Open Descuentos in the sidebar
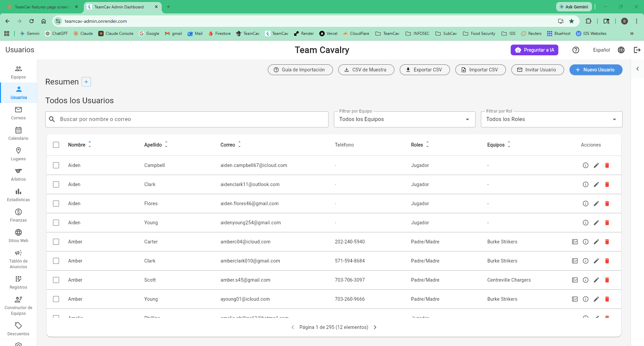The width and height of the screenshot is (644, 346). point(18,329)
